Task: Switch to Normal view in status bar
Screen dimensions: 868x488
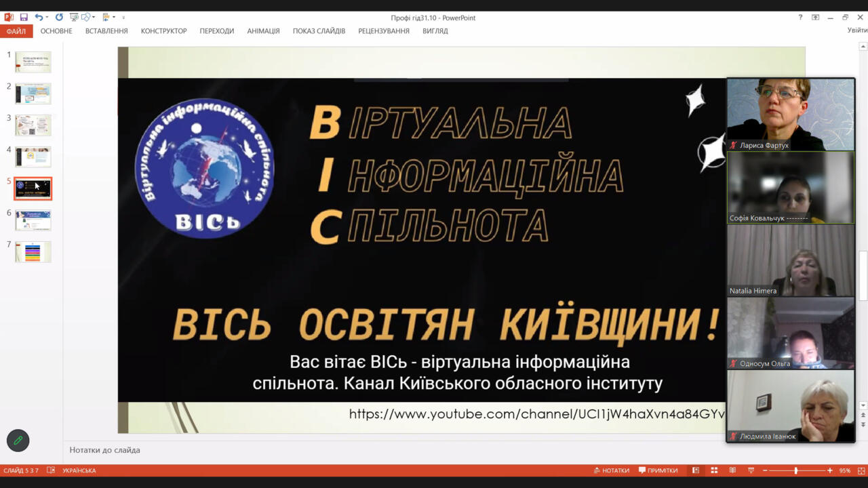Action: 696,470
